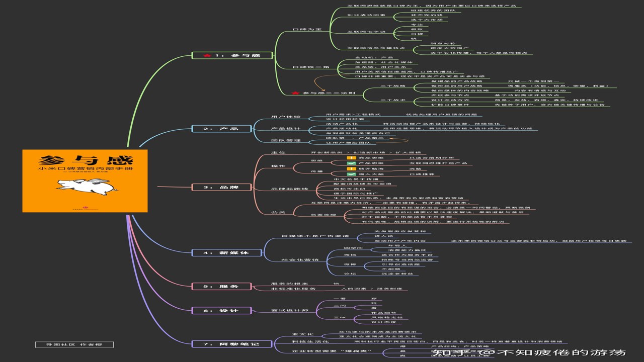
Task: Click the node '科技生活化'
Action: [x=310, y=341]
